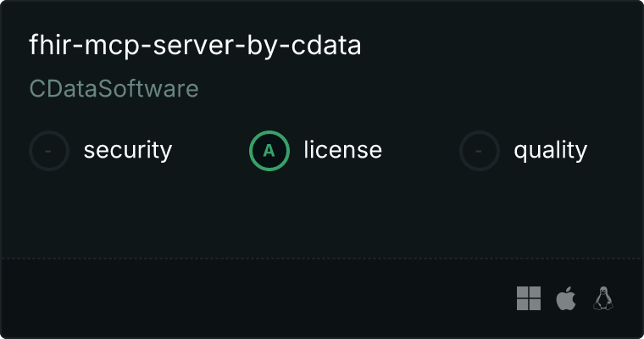This screenshot has height=339, width=644.
Task: Open the CDataSoftware author link
Action: (x=114, y=89)
